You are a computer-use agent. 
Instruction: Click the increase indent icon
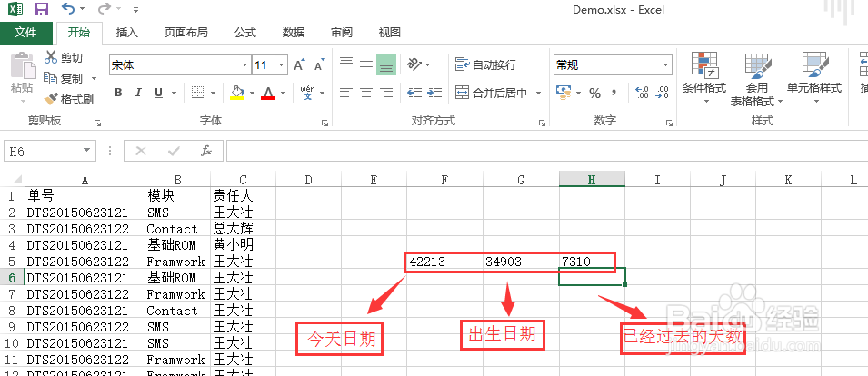(435, 93)
